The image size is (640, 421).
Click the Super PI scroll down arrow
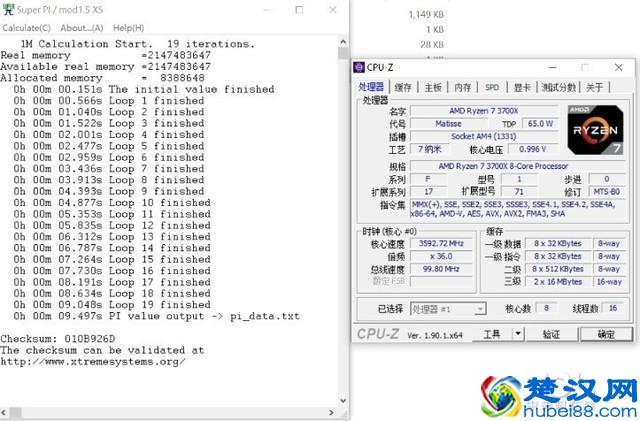pos(343,401)
